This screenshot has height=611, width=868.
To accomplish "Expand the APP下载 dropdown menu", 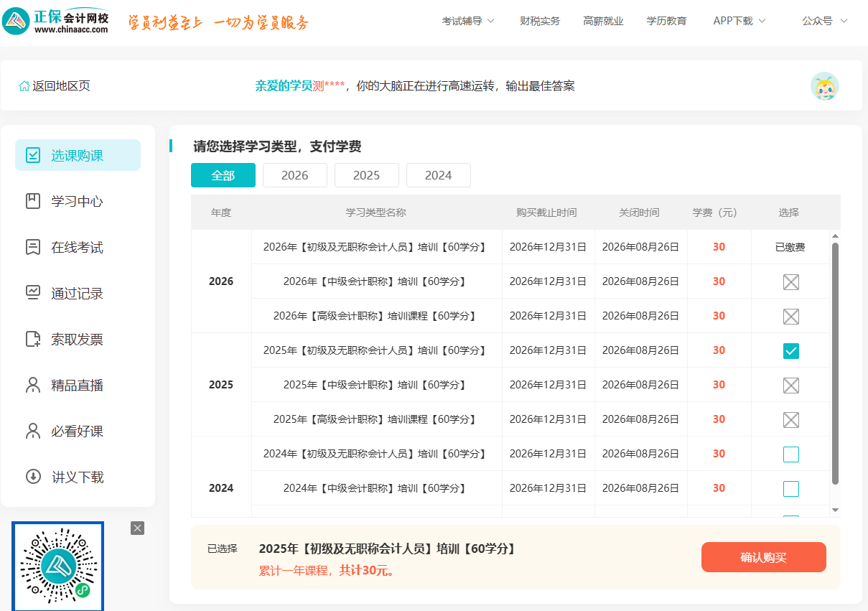I will click(x=739, y=21).
